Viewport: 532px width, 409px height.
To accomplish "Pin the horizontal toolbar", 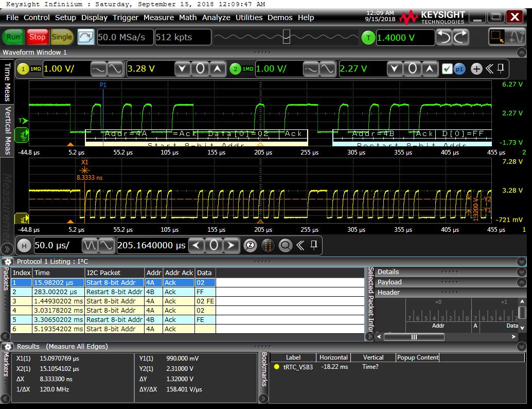I will [x=314, y=245].
